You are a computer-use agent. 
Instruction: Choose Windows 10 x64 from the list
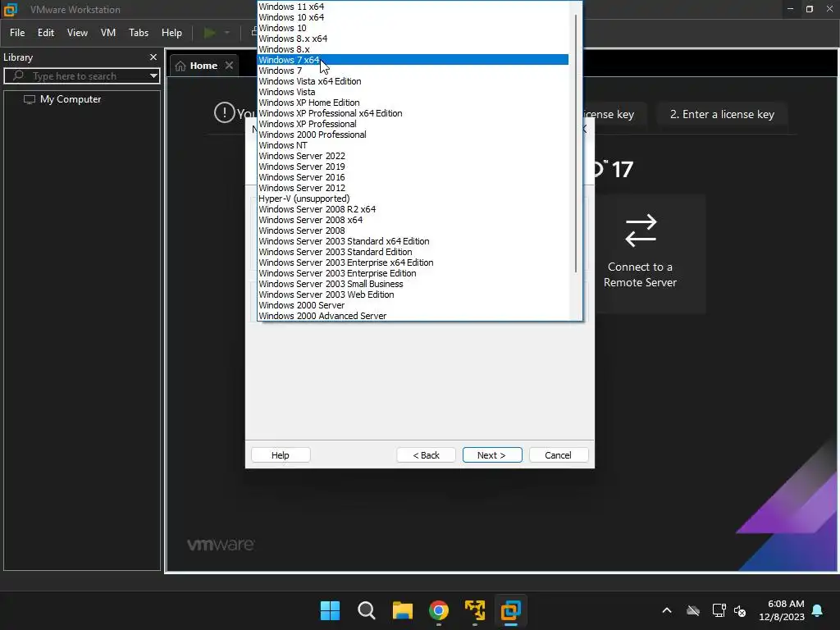coord(413,17)
